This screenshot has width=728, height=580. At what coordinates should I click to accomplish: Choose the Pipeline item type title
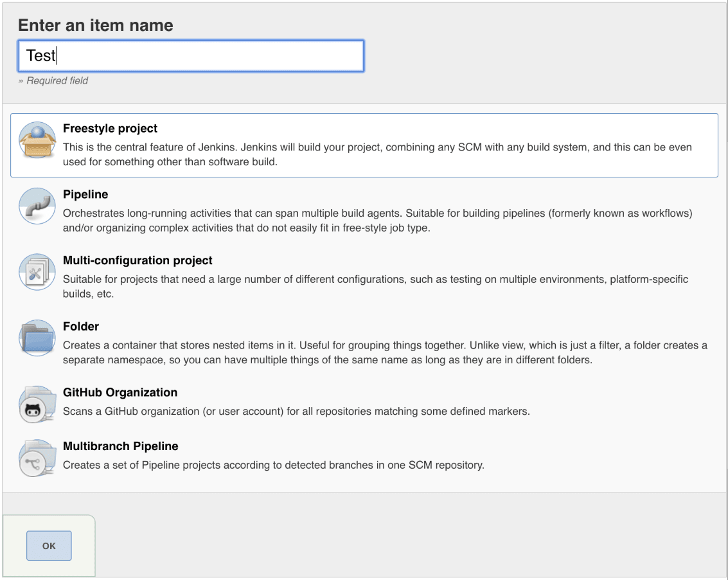(x=85, y=194)
